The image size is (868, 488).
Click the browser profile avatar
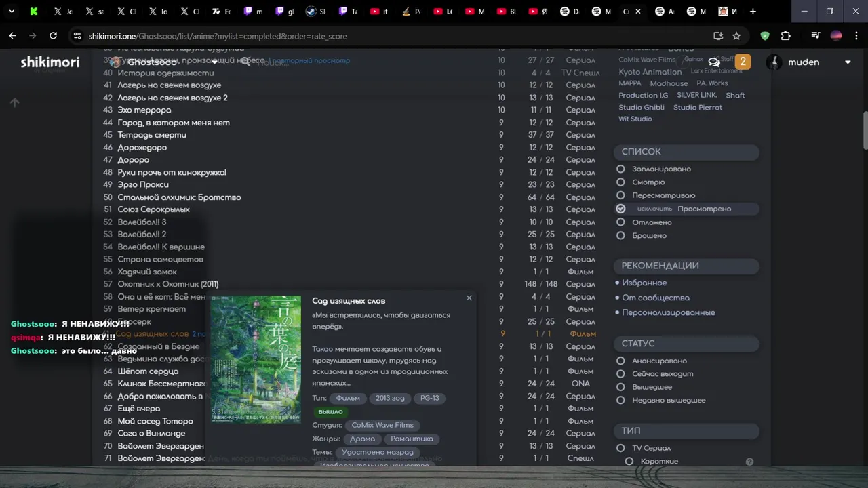[836, 36]
